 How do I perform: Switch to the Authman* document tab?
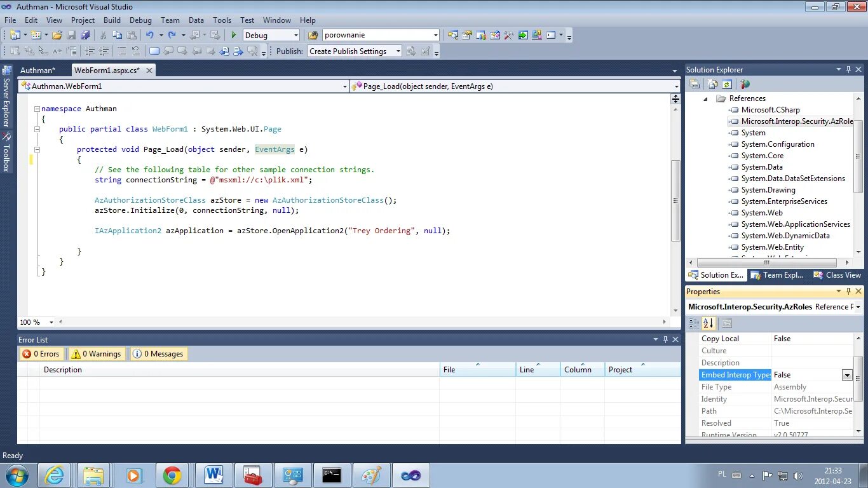(37, 70)
